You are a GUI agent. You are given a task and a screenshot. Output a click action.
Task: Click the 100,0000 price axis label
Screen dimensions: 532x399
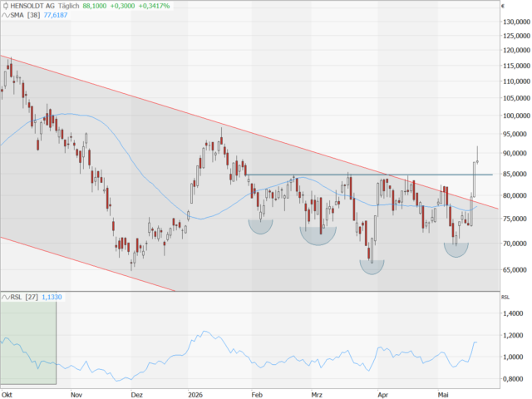(516, 116)
